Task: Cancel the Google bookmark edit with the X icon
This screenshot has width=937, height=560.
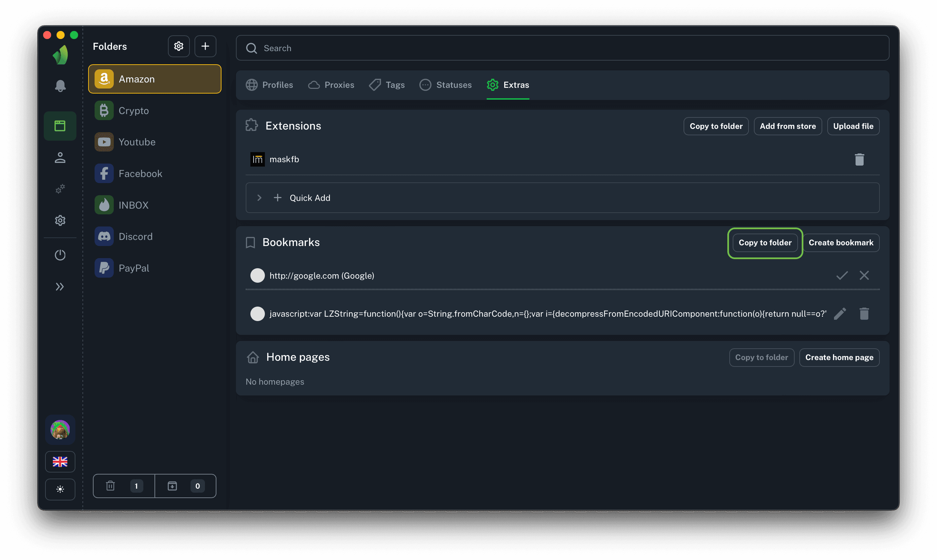Action: click(x=864, y=276)
